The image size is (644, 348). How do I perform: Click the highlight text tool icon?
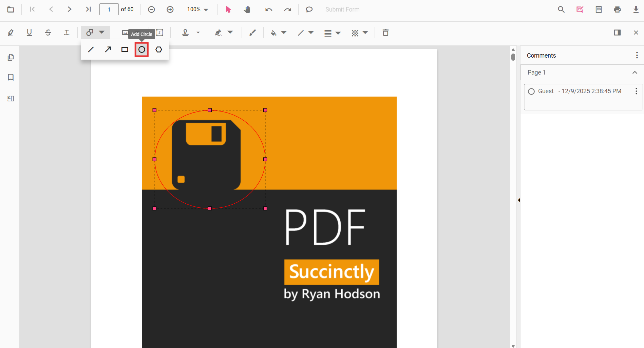11,33
